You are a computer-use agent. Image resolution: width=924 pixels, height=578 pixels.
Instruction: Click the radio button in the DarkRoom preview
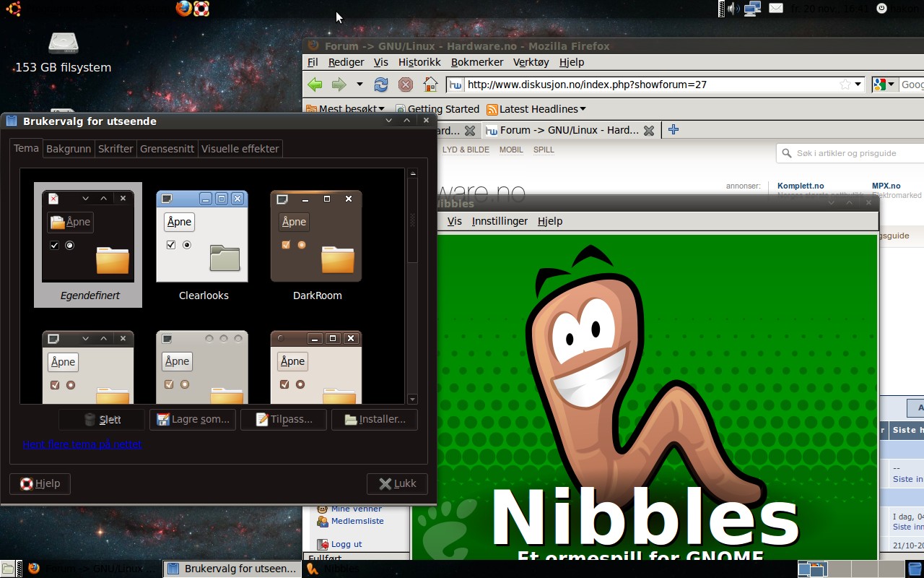302,245
